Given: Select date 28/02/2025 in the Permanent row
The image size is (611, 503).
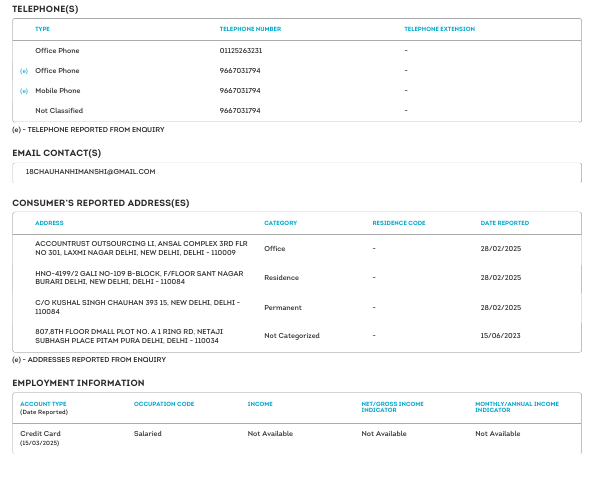Looking at the screenshot, I should tap(501, 308).
